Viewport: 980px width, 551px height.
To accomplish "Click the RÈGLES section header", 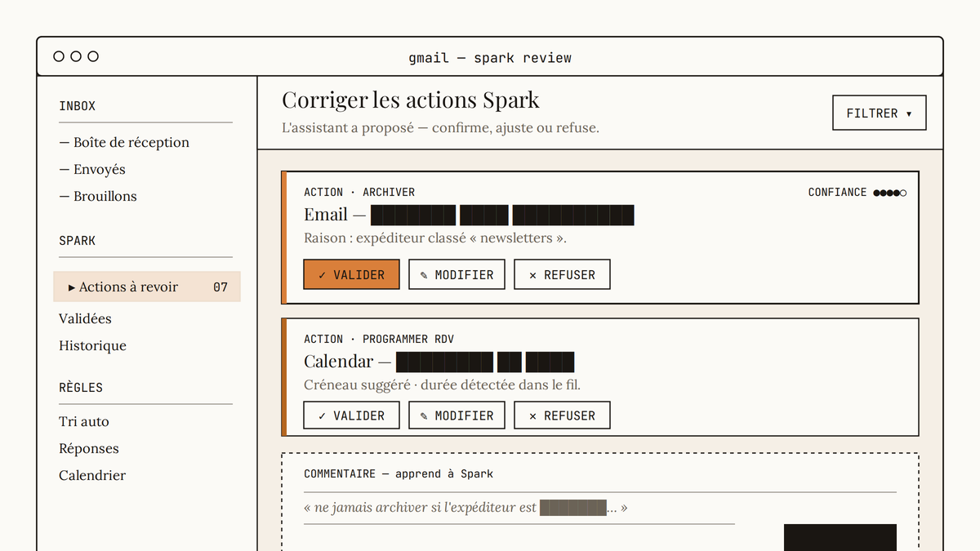I will (x=81, y=388).
